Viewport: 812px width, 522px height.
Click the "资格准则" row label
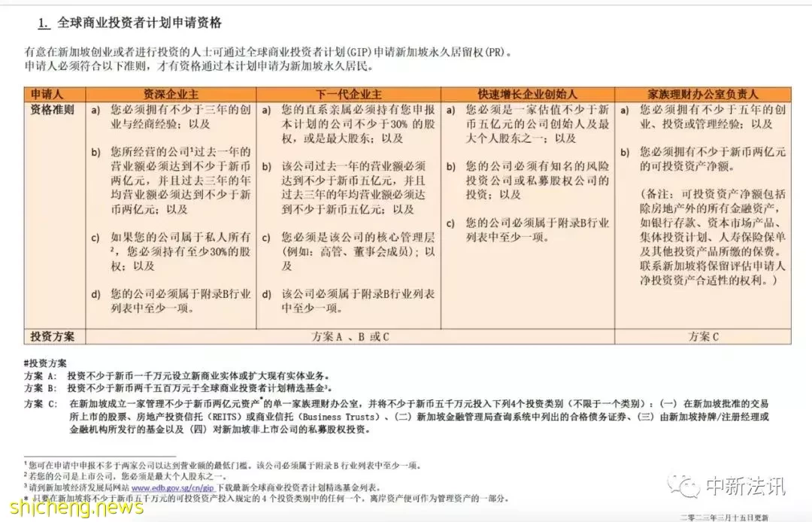pos(53,110)
